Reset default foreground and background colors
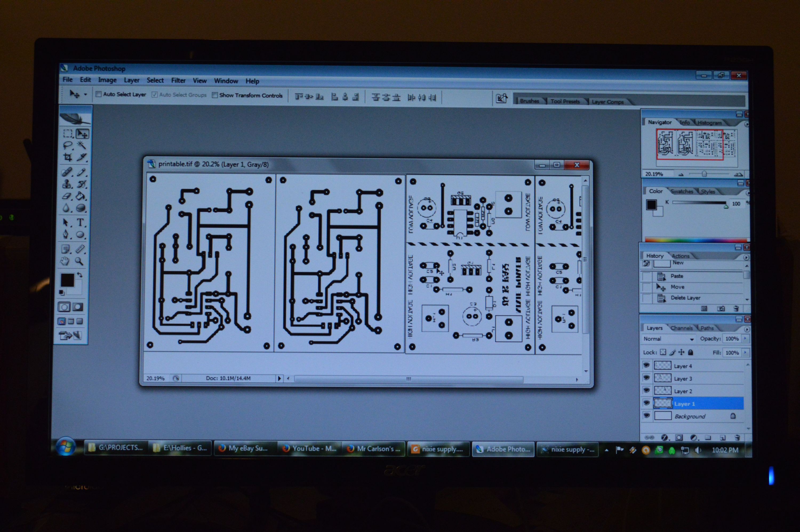Screen dimensions: 800x532 coord(62,293)
